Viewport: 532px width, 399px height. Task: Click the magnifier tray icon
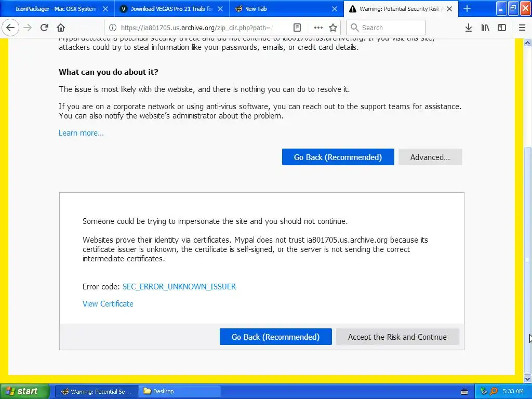pos(494,391)
